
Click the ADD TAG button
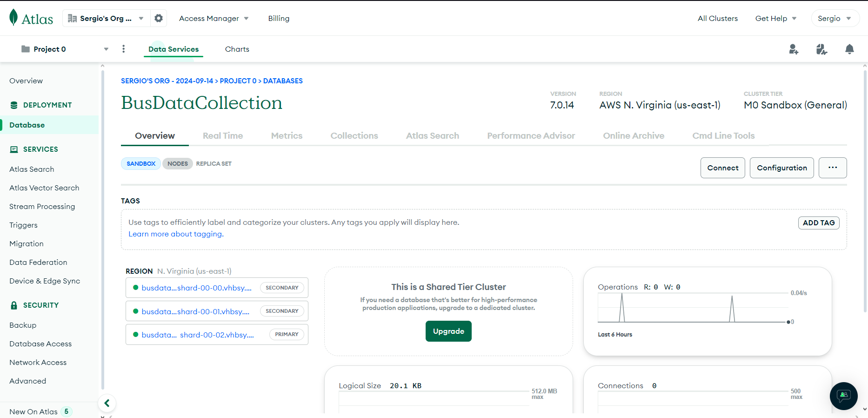coord(819,222)
